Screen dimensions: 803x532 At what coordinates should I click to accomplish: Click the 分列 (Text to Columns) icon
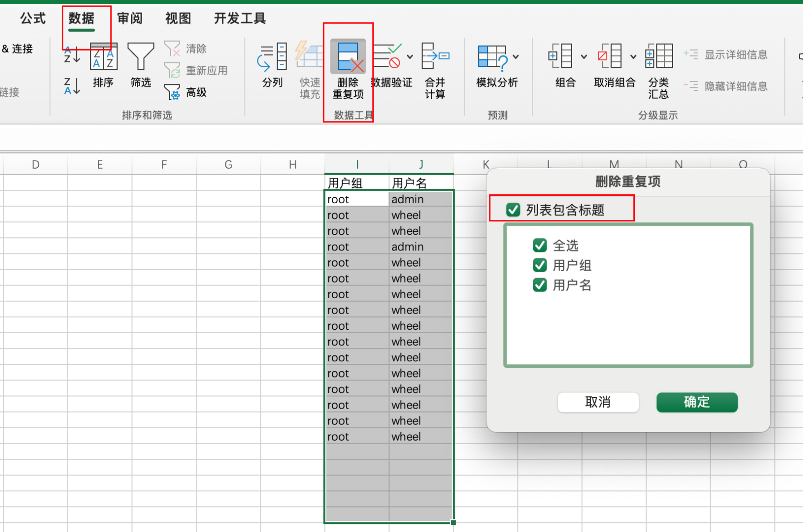272,57
